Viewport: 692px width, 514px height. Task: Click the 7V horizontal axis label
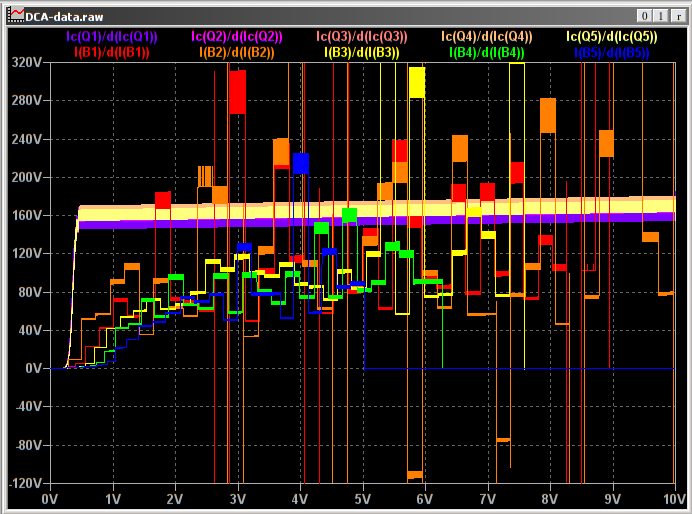click(x=488, y=499)
